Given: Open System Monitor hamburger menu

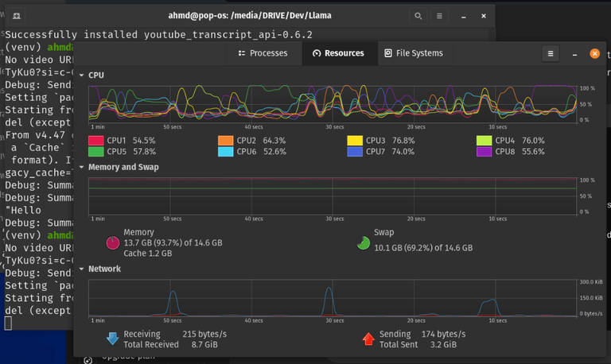Looking at the screenshot, I should 550,53.
